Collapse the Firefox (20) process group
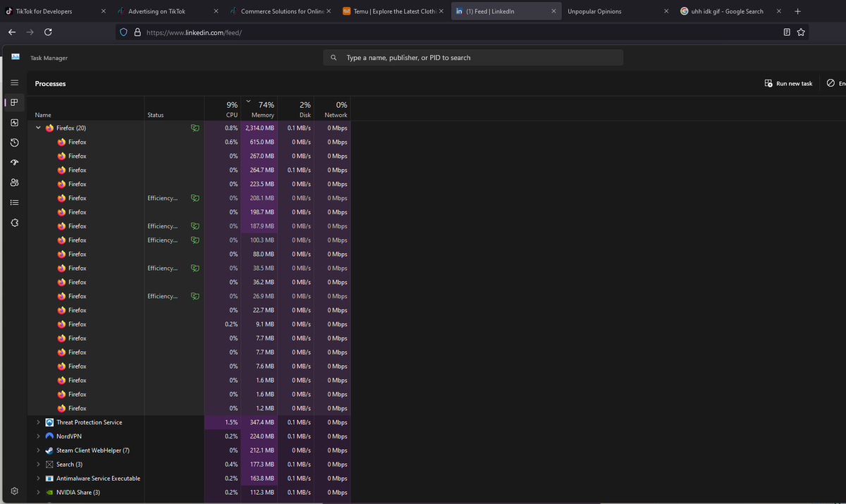The width and height of the screenshot is (846, 504). (38, 128)
